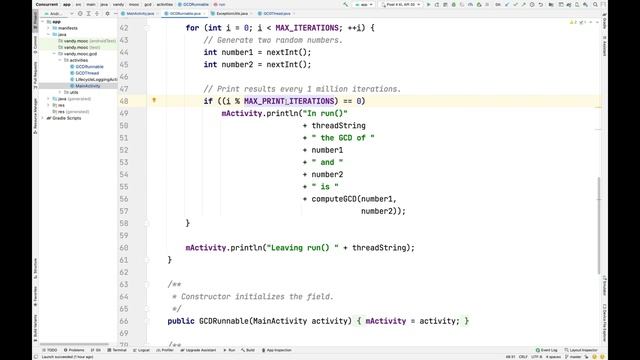This screenshot has height=360, width=640.
Task: Toggle code folding at line 58
Action: tap(147, 223)
